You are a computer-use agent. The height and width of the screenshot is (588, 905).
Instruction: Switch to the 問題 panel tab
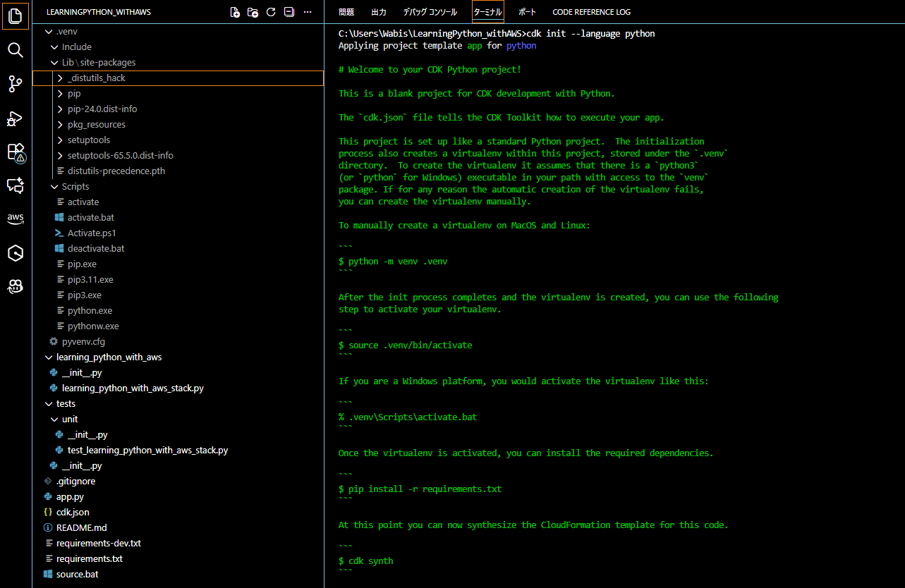click(x=346, y=12)
